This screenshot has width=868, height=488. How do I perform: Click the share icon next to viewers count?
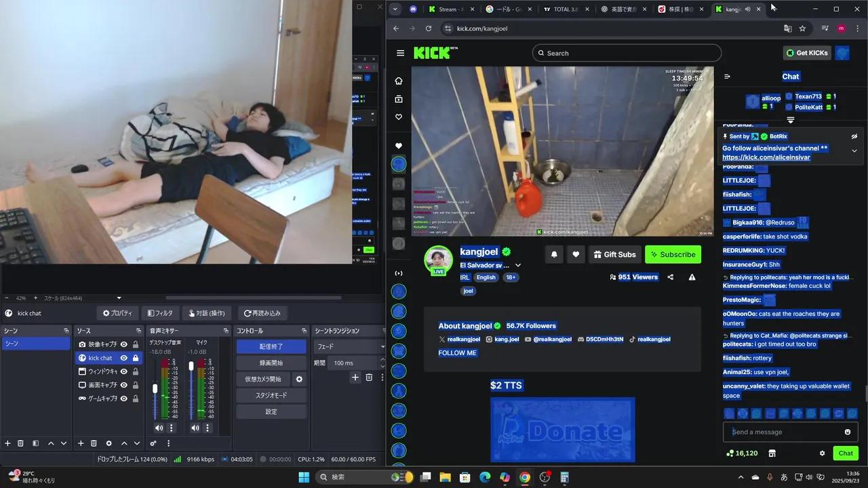[671, 277]
